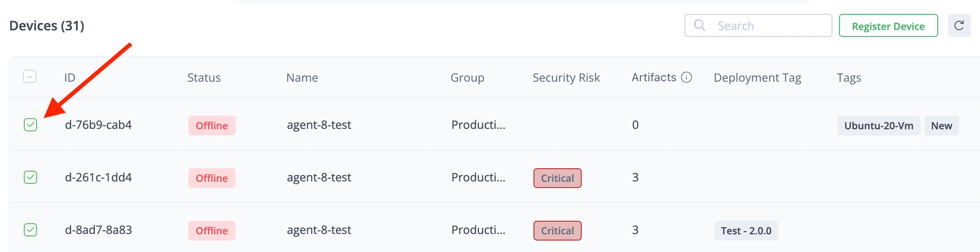Click the Status column header
980x252 pixels.
click(x=204, y=77)
